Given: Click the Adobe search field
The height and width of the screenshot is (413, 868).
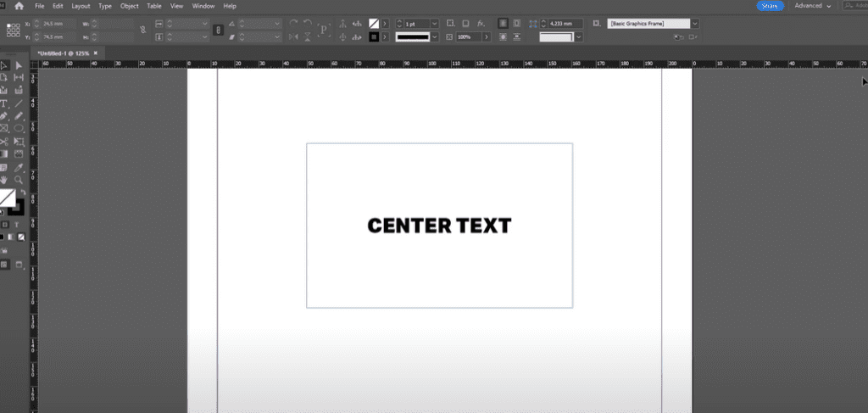Looking at the screenshot, I should pos(854,6).
